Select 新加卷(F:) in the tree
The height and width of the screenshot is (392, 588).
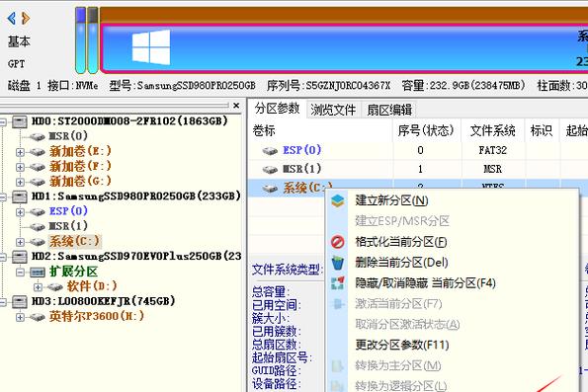80,166
